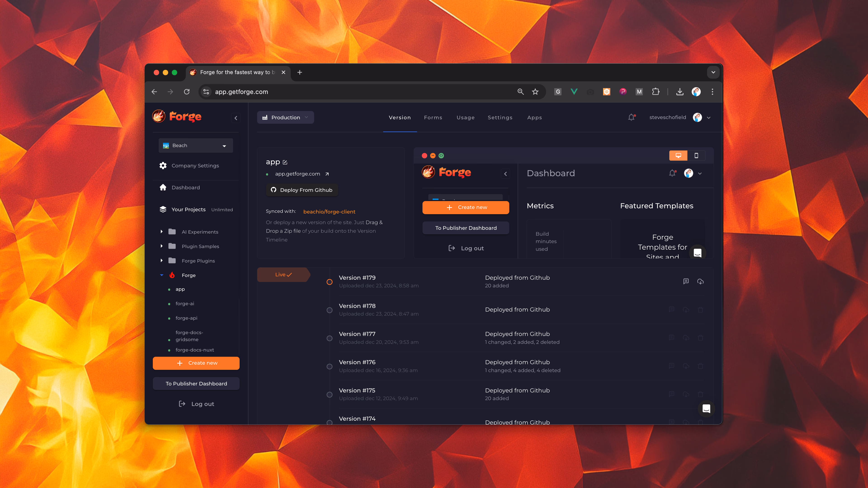Open the browser Extensions puzzle icon

click(x=655, y=91)
